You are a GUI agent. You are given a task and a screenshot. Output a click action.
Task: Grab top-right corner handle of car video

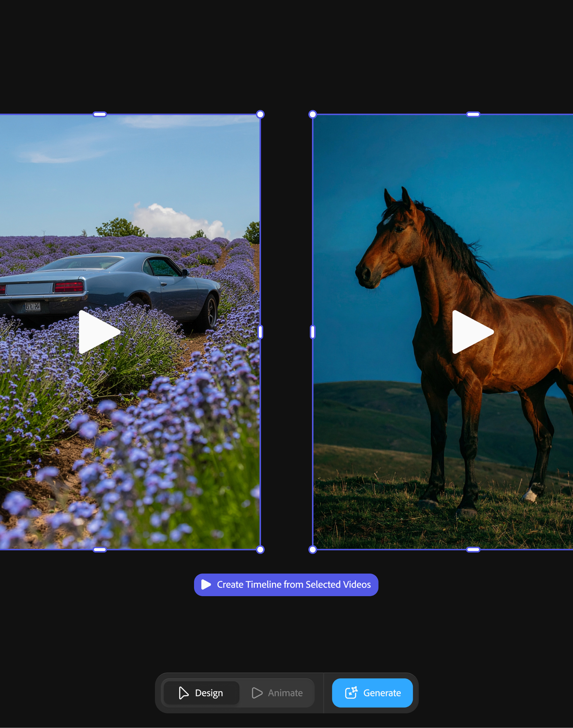point(260,115)
